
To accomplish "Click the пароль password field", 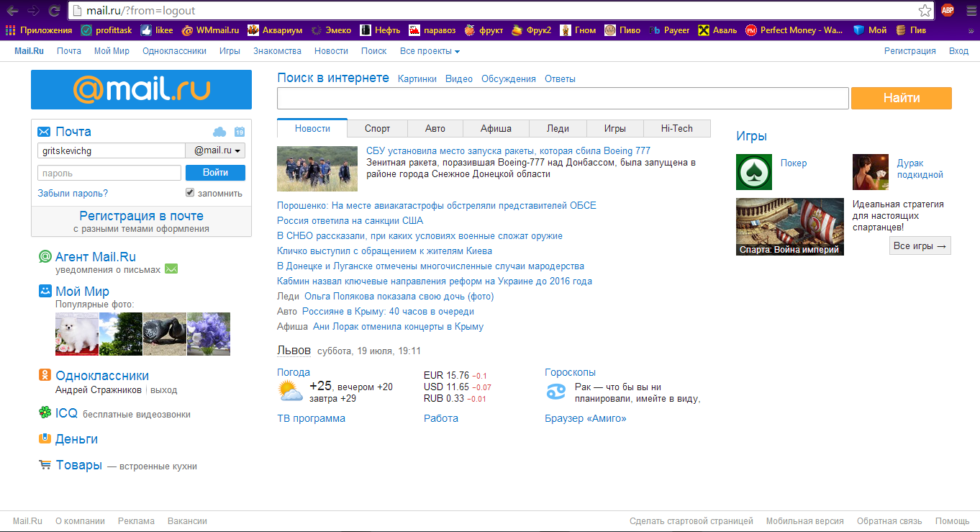I will pos(109,173).
